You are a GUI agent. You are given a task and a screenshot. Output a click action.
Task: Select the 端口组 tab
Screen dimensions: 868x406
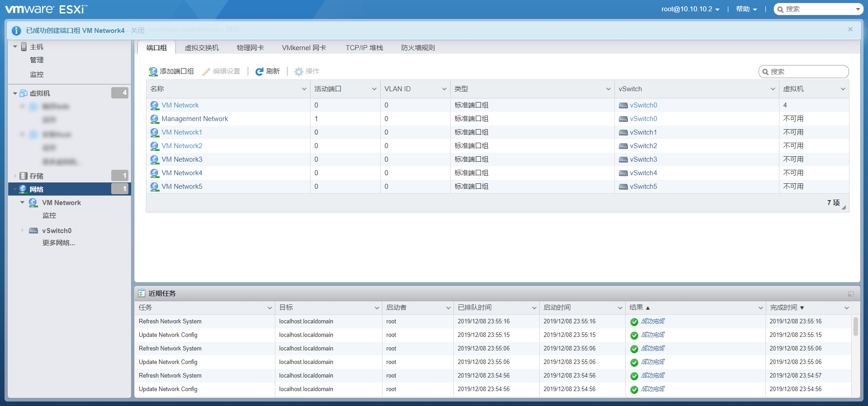coord(156,47)
